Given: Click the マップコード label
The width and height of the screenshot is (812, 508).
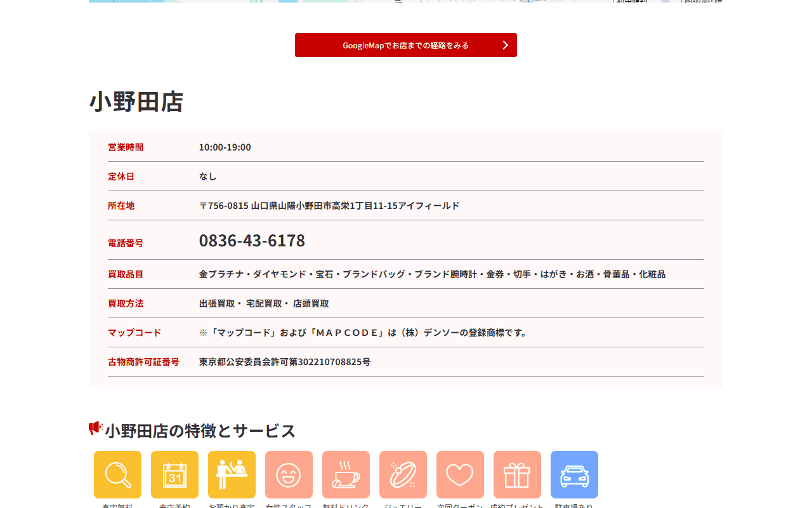Looking at the screenshot, I should [134, 333].
